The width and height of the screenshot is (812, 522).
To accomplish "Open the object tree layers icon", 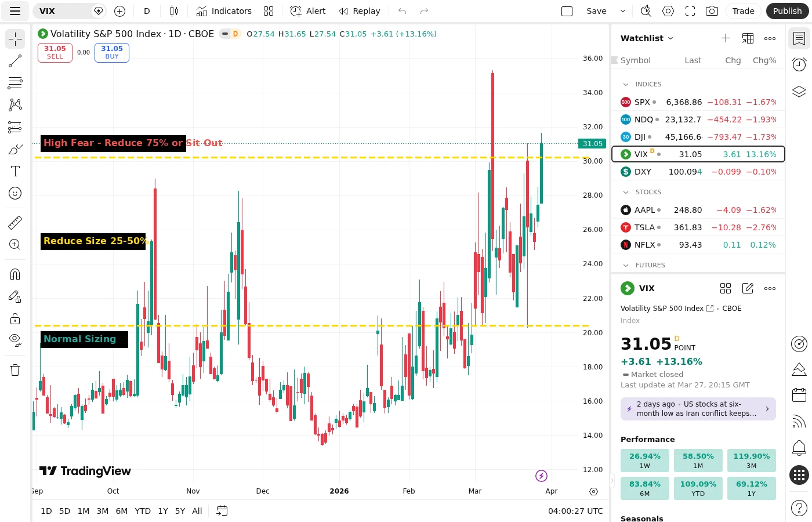I will pyautogui.click(x=799, y=91).
